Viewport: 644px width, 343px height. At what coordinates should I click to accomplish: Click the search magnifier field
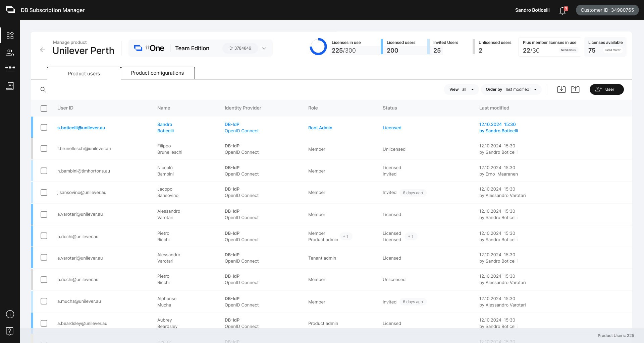click(x=43, y=90)
